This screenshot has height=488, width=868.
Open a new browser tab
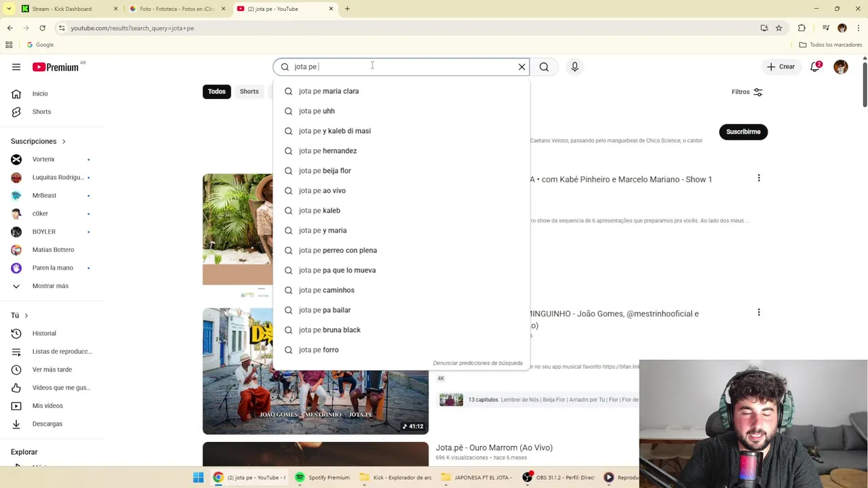point(347,9)
